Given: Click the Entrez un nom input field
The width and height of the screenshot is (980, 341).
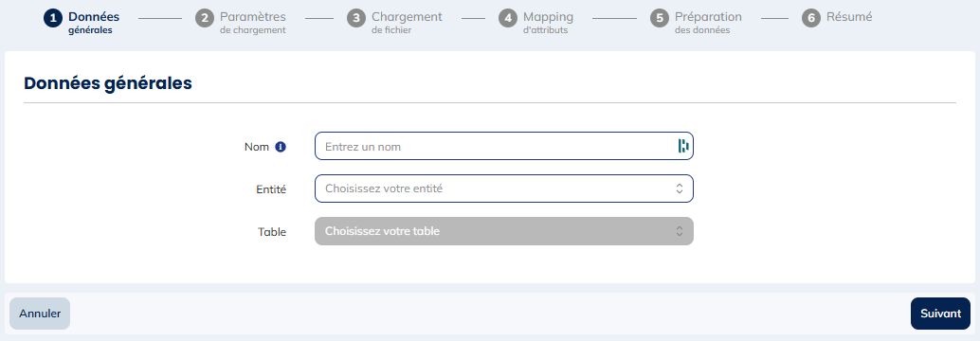Looking at the screenshot, I should point(504,146).
